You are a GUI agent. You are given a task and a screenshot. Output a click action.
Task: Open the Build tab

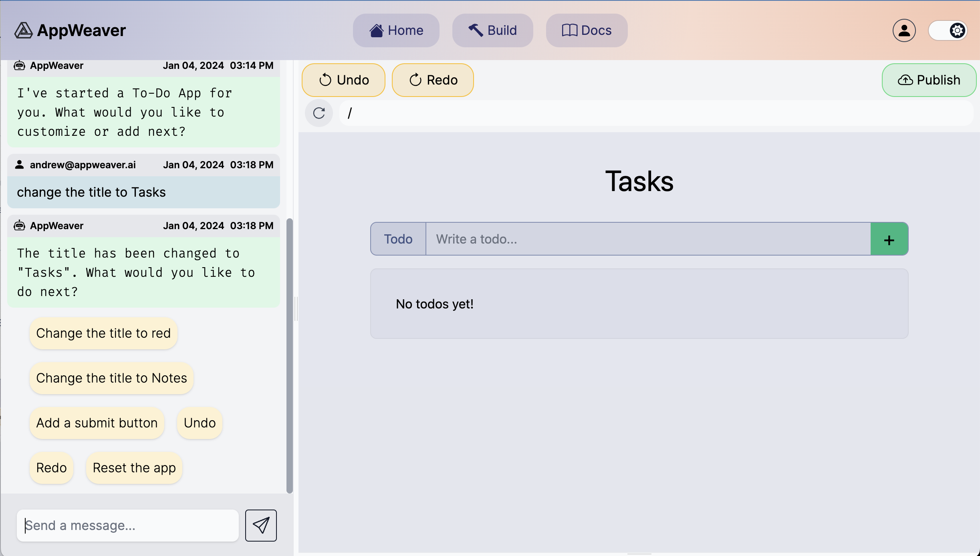tap(492, 30)
